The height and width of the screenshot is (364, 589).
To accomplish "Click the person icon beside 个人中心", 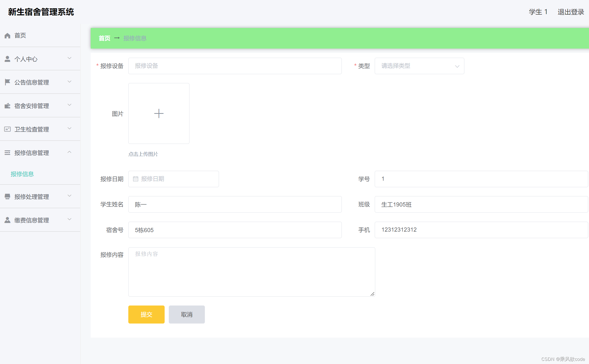I will click(x=7, y=59).
